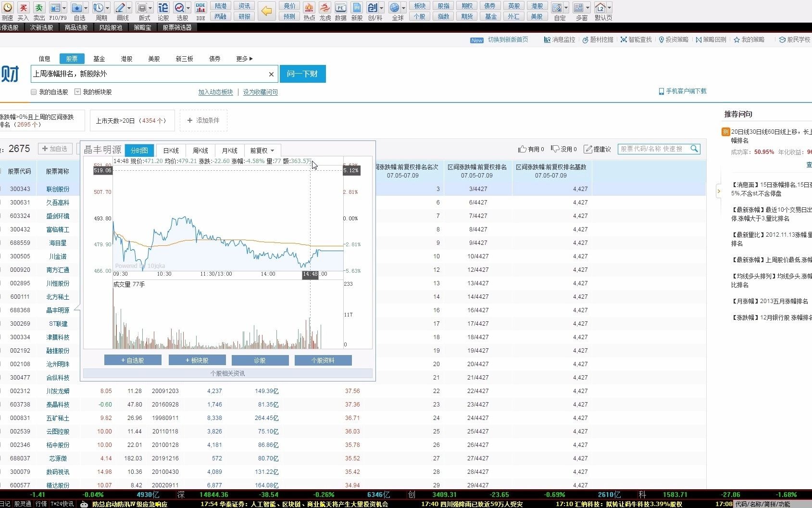Viewport: 812px width, 508px height.
Task: Switch to the 基金 search tab
Action: [x=100, y=59]
